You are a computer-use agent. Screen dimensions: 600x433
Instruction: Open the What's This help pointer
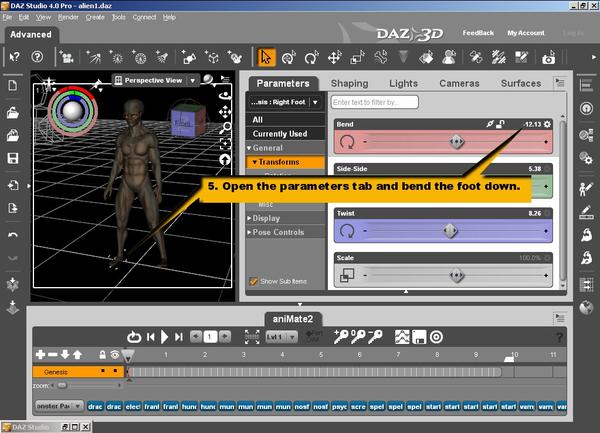point(15,57)
